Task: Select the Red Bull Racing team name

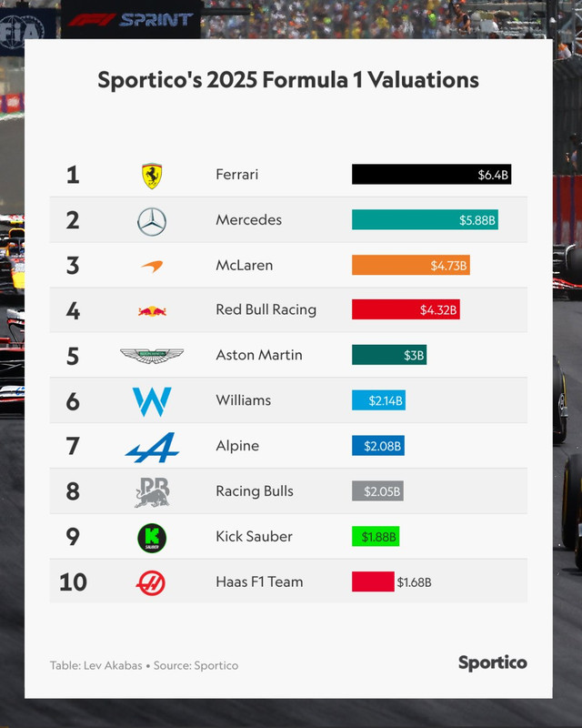Action: pyautogui.click(x=266, y=309)
